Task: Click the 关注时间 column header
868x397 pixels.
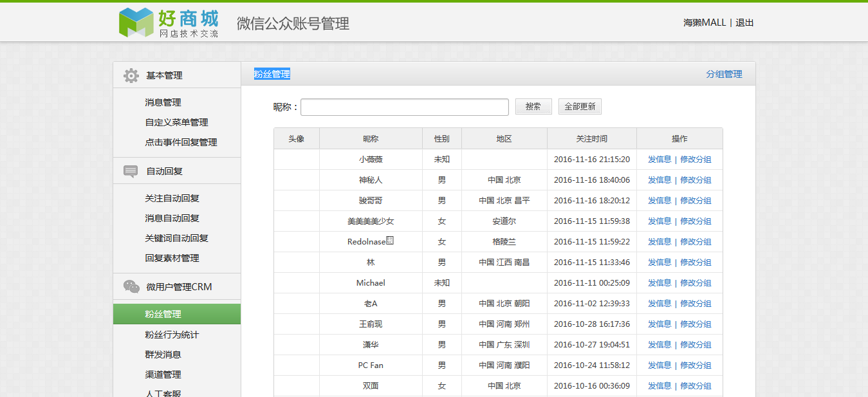Action: point(592,139)
